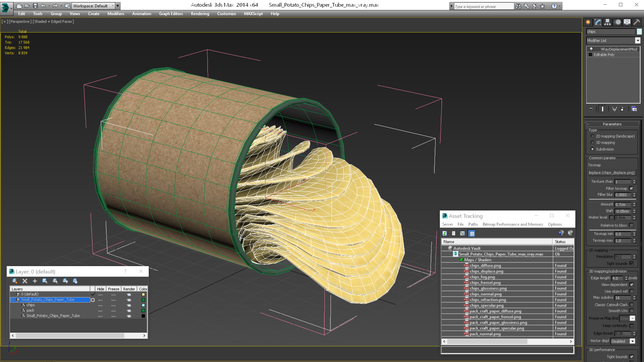
Task: Enable Relative to bbox checkbox
Action: [x=631, y=225]
